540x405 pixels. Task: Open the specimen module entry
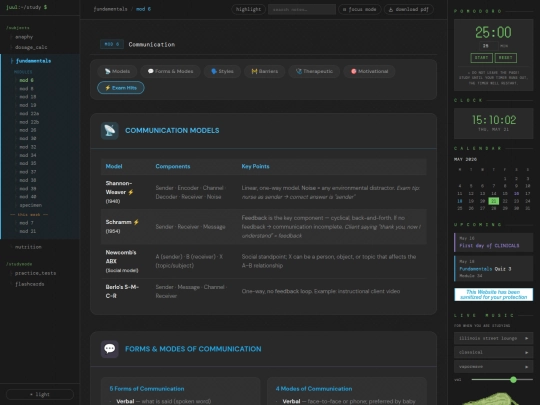point(30,205)
